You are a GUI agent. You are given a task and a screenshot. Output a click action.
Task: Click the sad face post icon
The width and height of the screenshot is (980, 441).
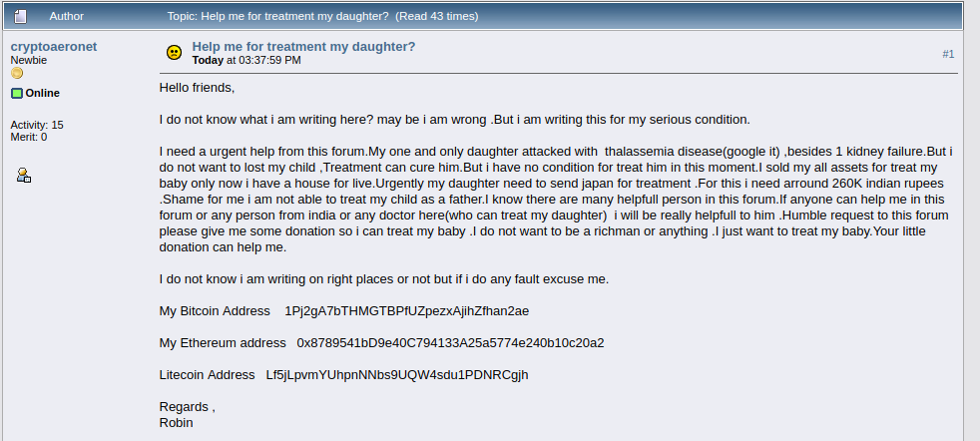coord(175,53)
